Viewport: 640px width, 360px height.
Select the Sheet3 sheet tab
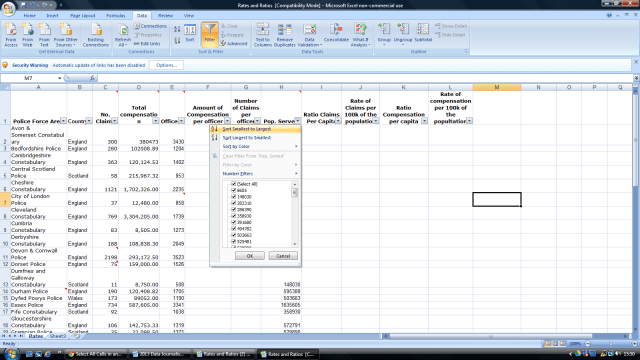click(57, 336)
